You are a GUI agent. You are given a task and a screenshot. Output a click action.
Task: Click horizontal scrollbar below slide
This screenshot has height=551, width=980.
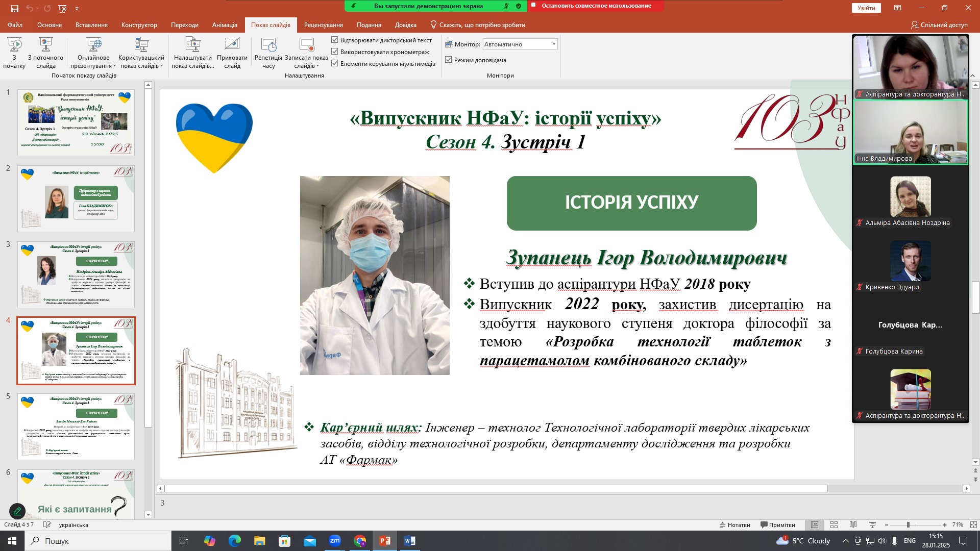[496, 488]
